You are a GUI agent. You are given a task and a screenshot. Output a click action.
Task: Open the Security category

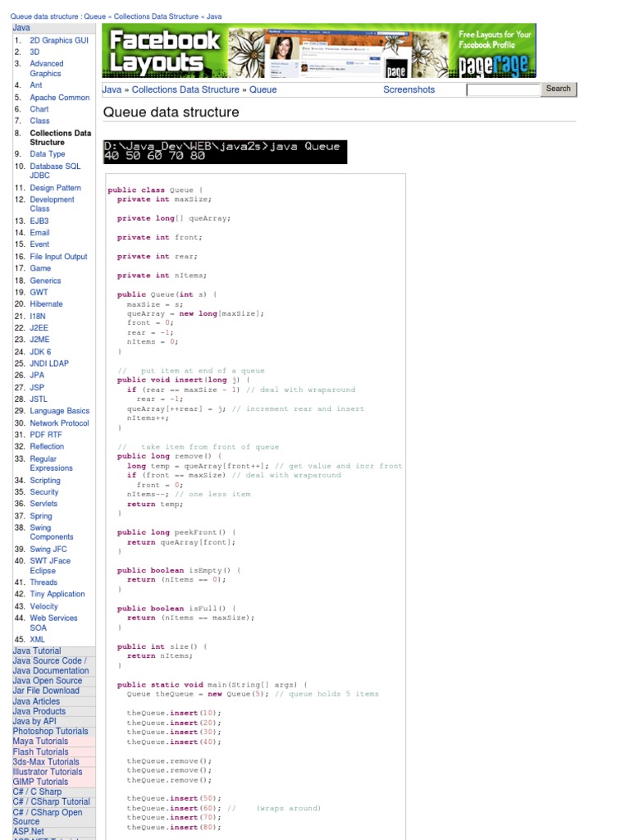(44, 492)
